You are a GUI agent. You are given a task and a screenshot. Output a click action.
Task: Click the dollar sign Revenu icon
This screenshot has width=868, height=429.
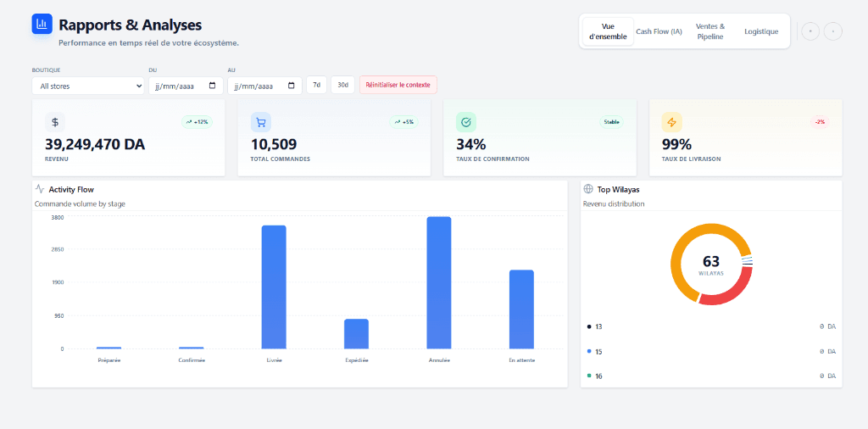click(55, 122)
